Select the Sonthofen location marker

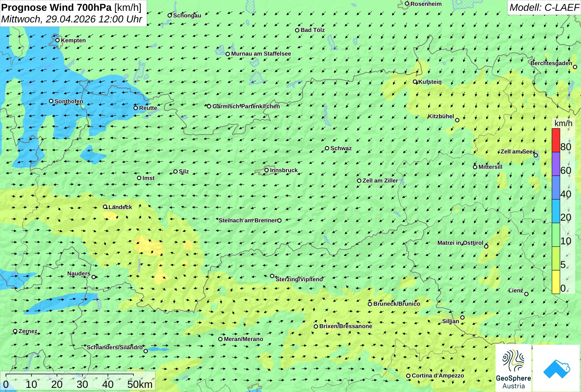(51, 101)
